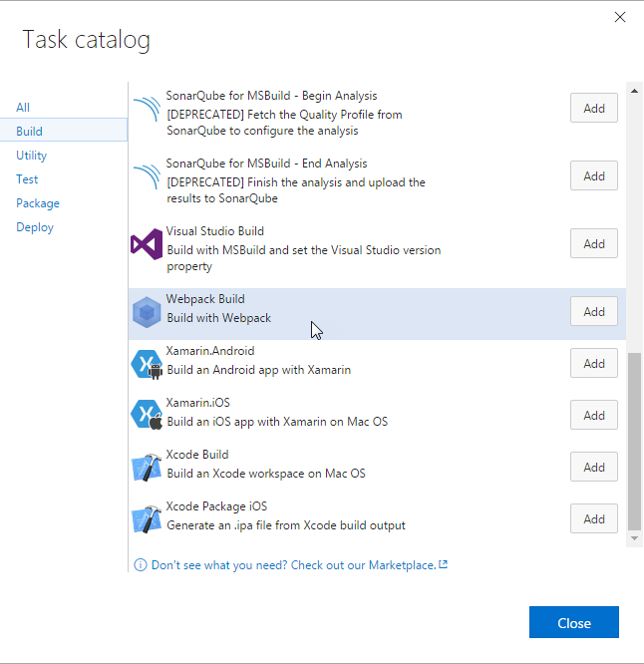Click the Xamarin.iOS icon
This screenshot has height=664, width=644.
[147, 415]
